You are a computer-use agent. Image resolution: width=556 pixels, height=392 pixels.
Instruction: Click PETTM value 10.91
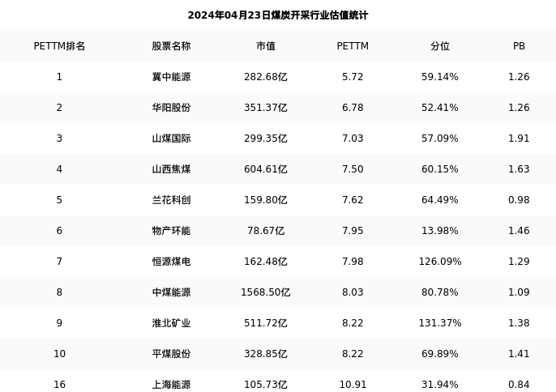coord(353,385)
